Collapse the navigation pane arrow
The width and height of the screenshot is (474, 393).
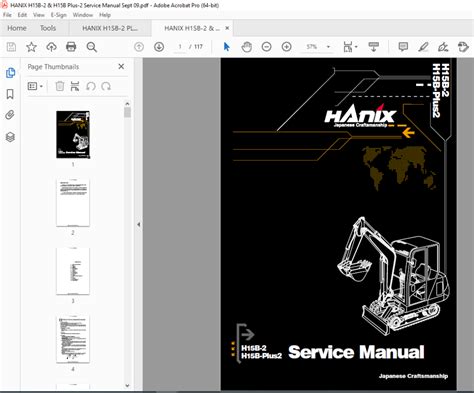point(138,224)
